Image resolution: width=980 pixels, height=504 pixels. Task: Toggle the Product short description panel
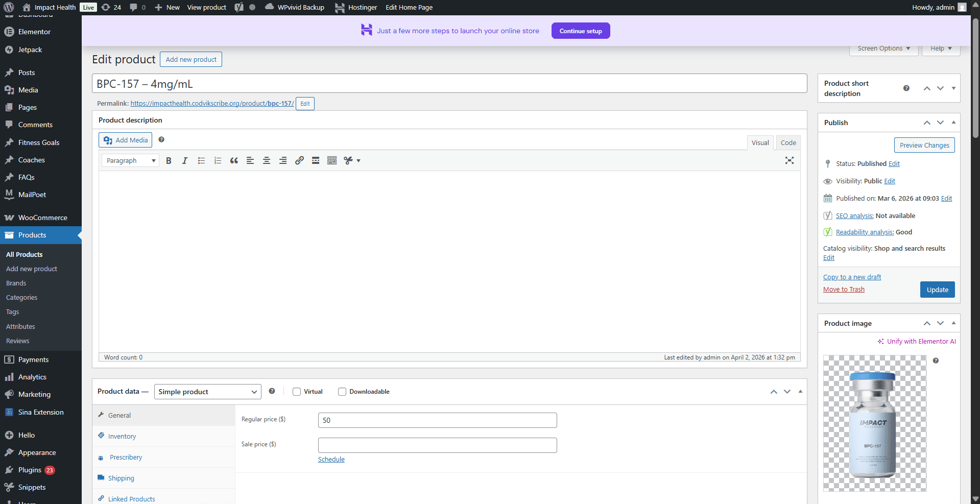click(x=953, y=88)
